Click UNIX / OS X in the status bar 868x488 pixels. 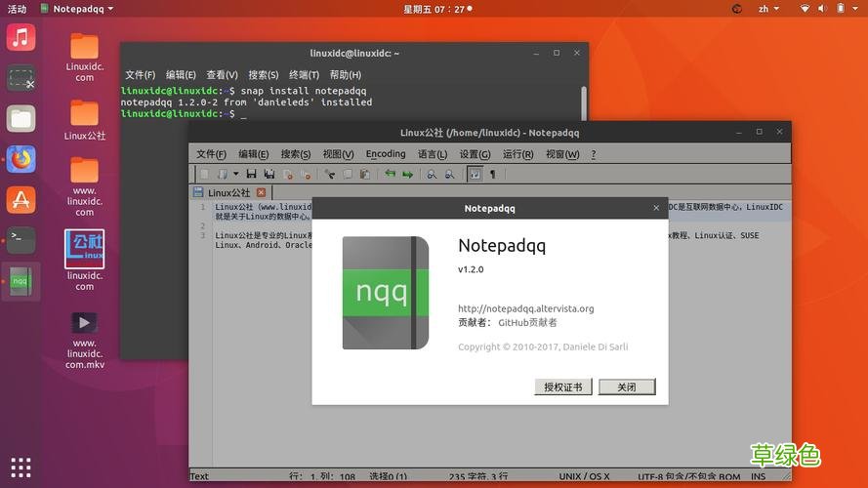pos(584,476)
